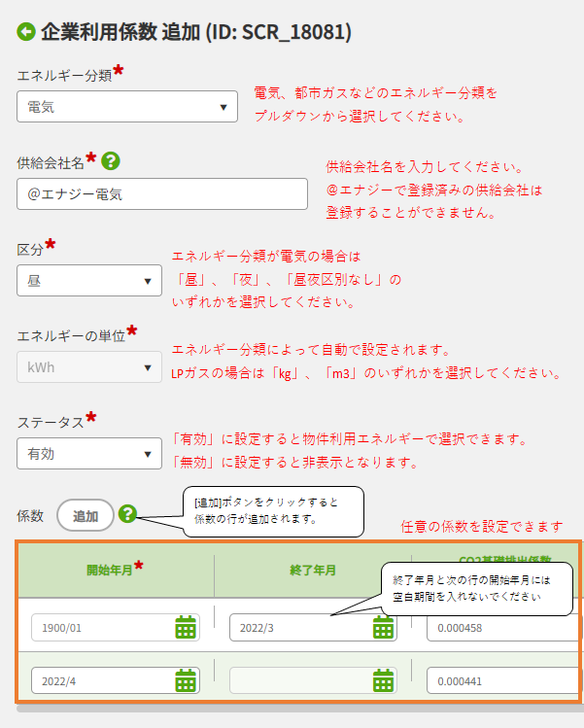Open help icon beside 供給会社名
This screenshot has width=584, height=728.
pyautogui.click(x=111, y=161)
